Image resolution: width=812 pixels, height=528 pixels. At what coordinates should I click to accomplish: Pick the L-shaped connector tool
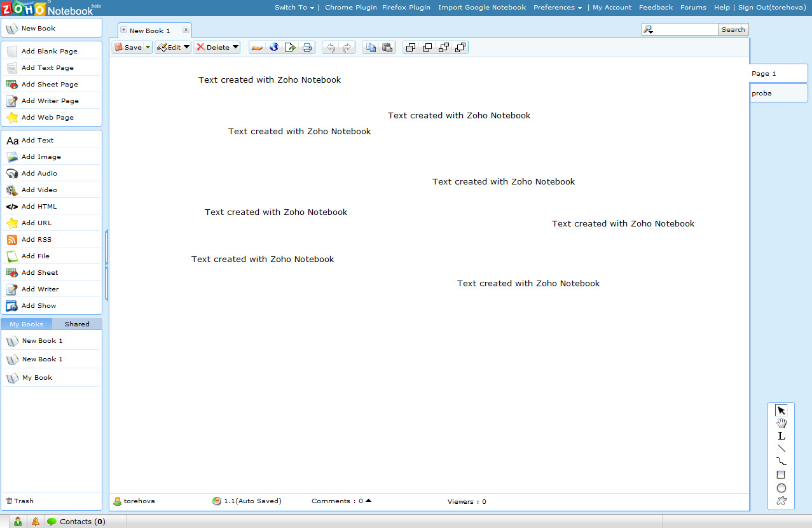781,436
